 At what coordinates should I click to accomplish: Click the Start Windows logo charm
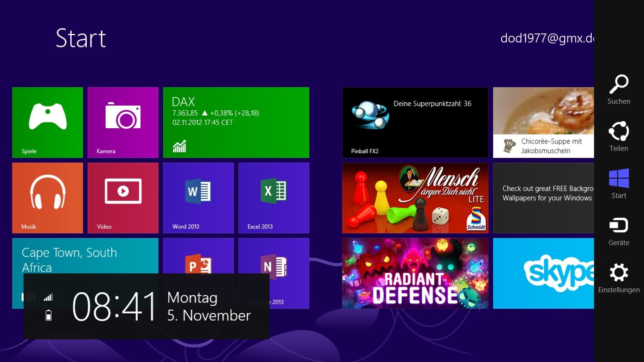coord(619,184)
